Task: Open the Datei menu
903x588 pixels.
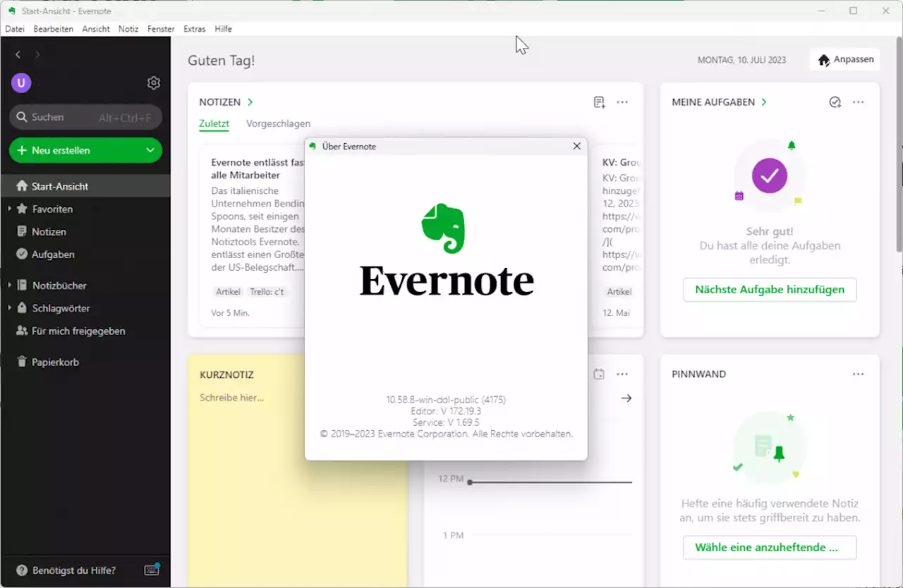Action: [15, 29]
